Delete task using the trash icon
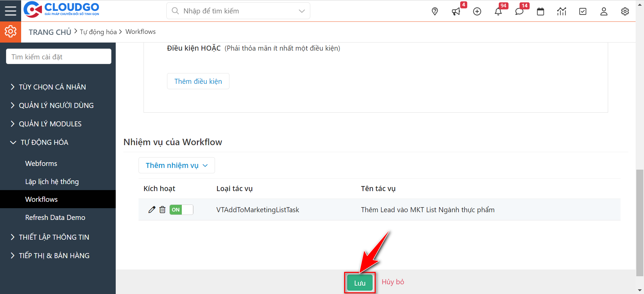644x294 pixels. (162, 210)
